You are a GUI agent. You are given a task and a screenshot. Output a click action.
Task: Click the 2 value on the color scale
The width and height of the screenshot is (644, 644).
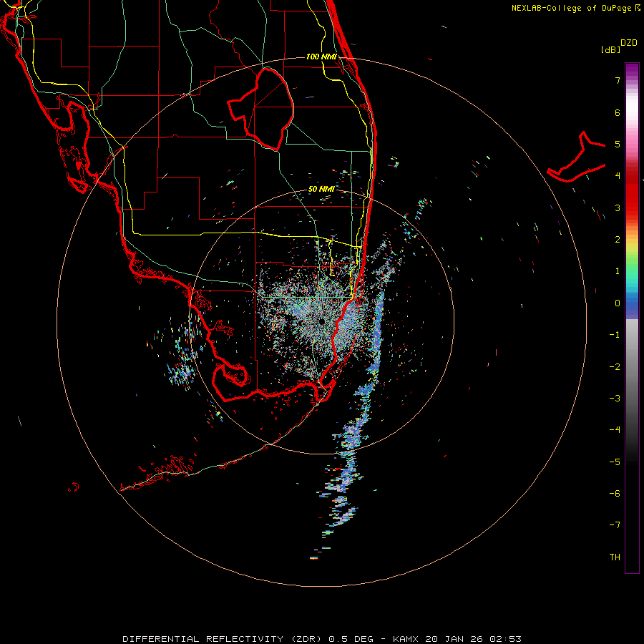click(618, 240)
